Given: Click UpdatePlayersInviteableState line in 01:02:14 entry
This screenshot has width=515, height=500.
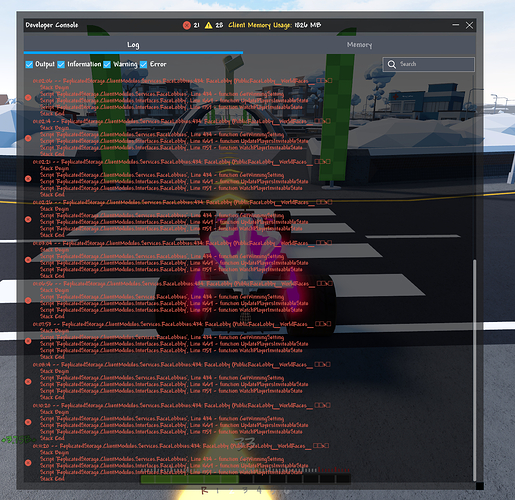Looking at the screenshot, I should [x=174, y=141].
